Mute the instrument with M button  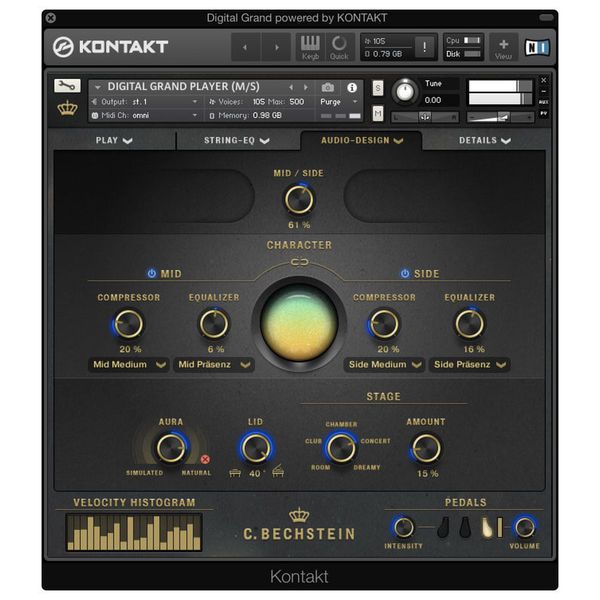pyautogui.click(x=378, y=115)
